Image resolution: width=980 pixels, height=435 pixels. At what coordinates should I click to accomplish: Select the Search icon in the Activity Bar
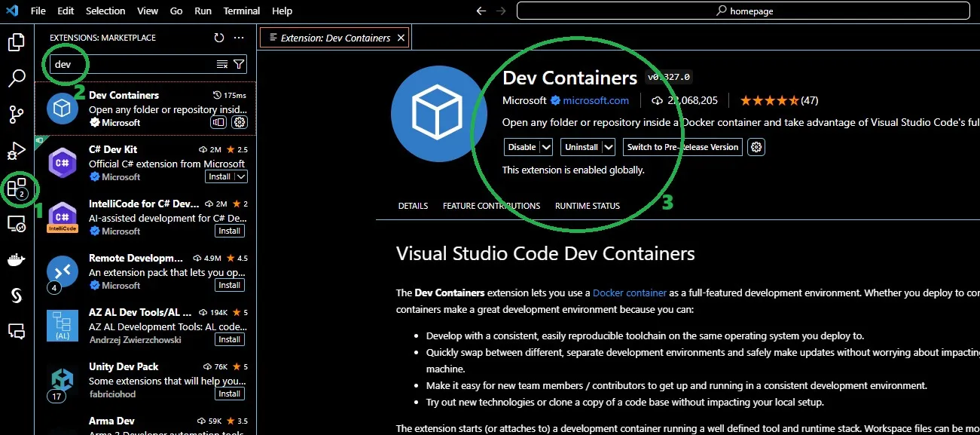17,78
